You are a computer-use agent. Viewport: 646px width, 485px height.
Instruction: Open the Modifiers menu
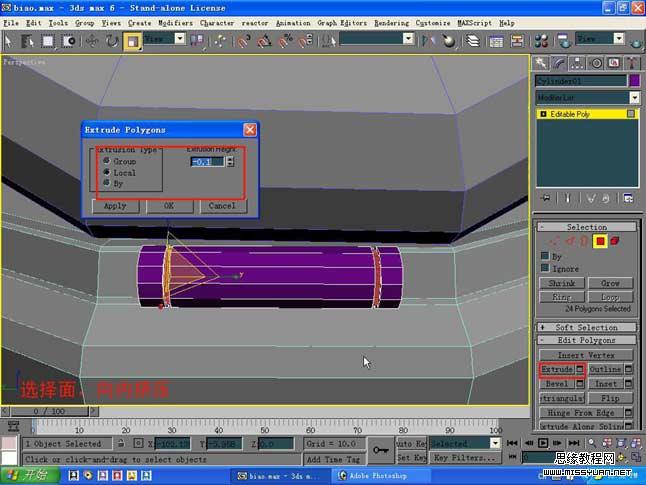click(x=175, y=23)
